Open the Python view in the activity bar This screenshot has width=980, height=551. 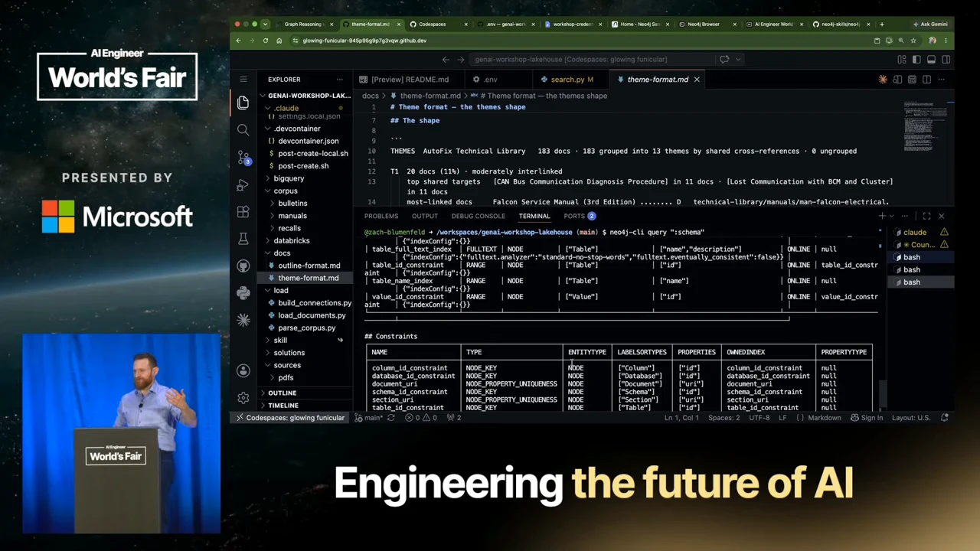click(243, 293)
